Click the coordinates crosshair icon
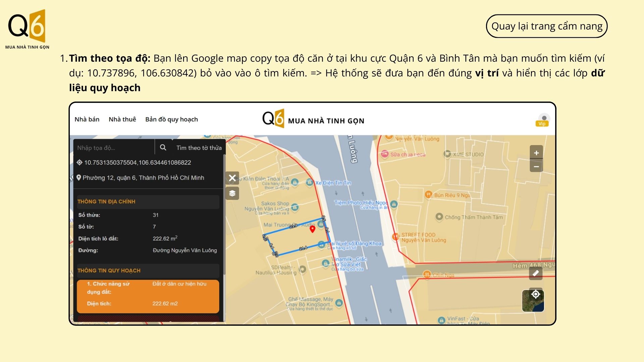Image resolution: width=644 pixels, height=362 pixels. tap(79, 163)
